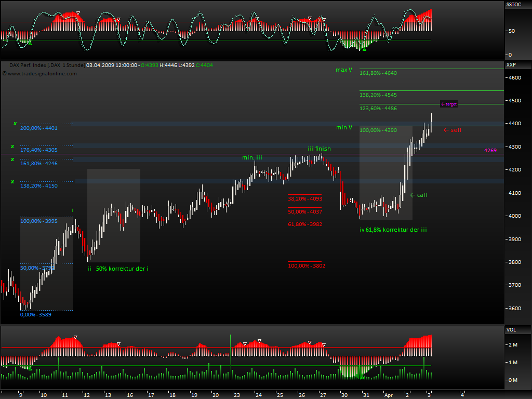
Task: Select the 61,80% - 3982 red retracement label
Action: pos(305,224)
